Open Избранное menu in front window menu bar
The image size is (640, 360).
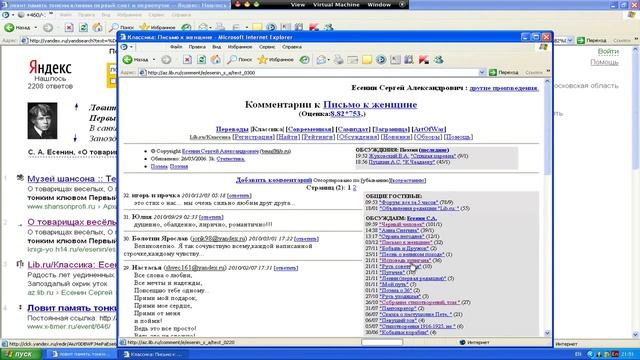240,47
